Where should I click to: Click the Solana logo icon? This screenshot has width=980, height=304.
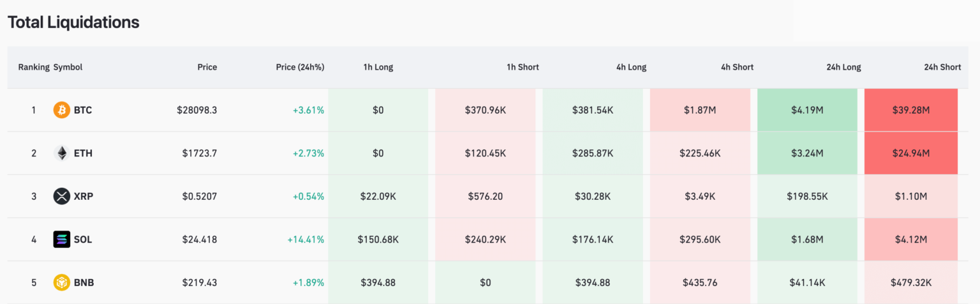tap(61, 239)
